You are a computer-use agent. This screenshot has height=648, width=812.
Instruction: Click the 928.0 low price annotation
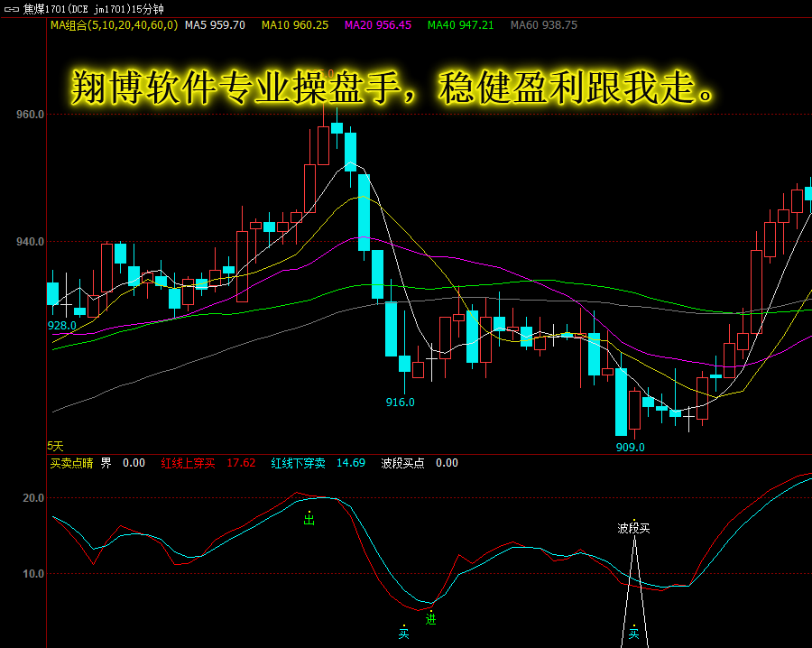point(62,325)
